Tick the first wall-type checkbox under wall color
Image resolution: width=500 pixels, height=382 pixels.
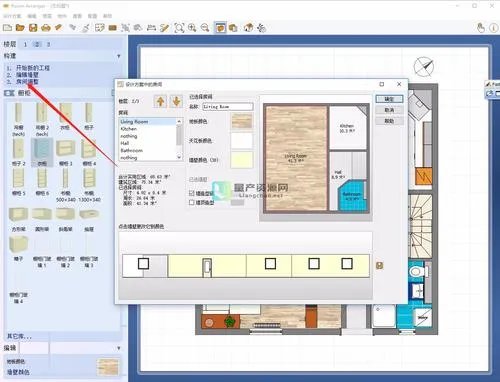click(x=192, y=193)
